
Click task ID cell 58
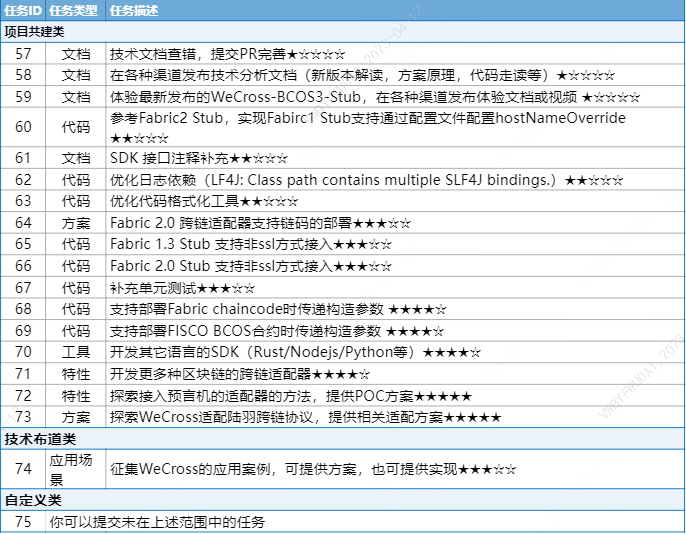(23, 75)
